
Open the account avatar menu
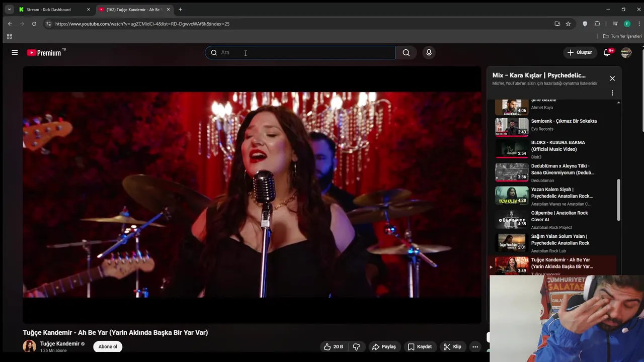coord(626,52)
